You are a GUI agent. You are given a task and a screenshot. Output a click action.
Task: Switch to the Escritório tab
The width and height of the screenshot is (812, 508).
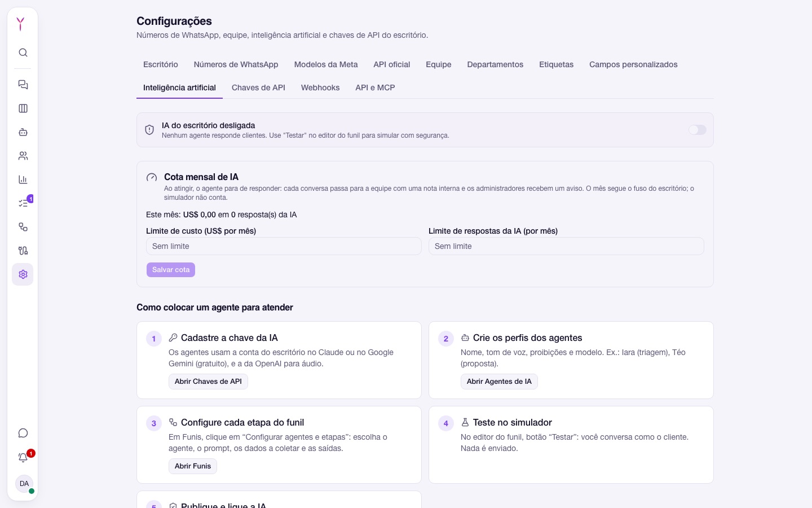(161, 64)
